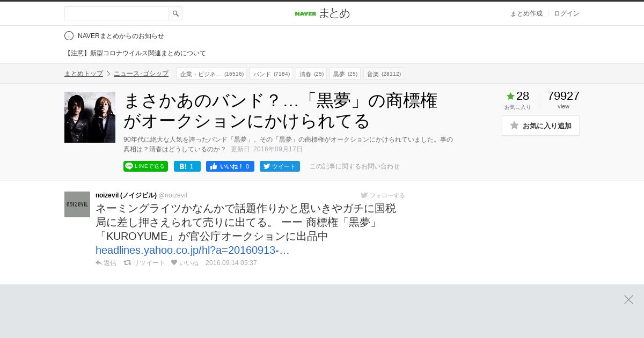Click the info icon beside お知らせ
The image size is (644, 338).
69,36
